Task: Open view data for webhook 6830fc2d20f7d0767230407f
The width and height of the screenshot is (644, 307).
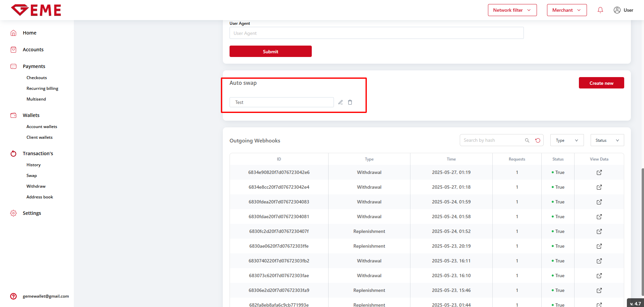Action: [599, 231]
